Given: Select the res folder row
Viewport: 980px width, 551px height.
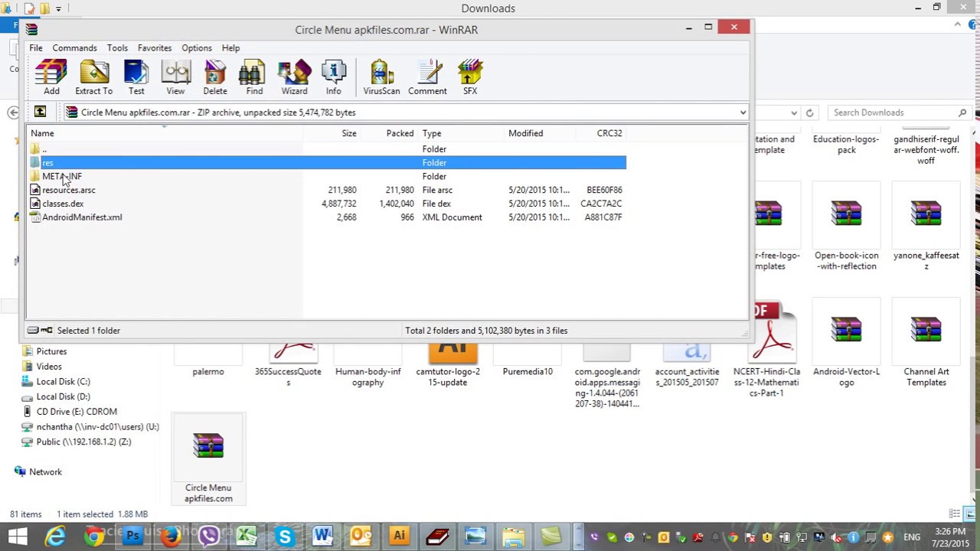Looking at the screenshot, I should 327,163.
